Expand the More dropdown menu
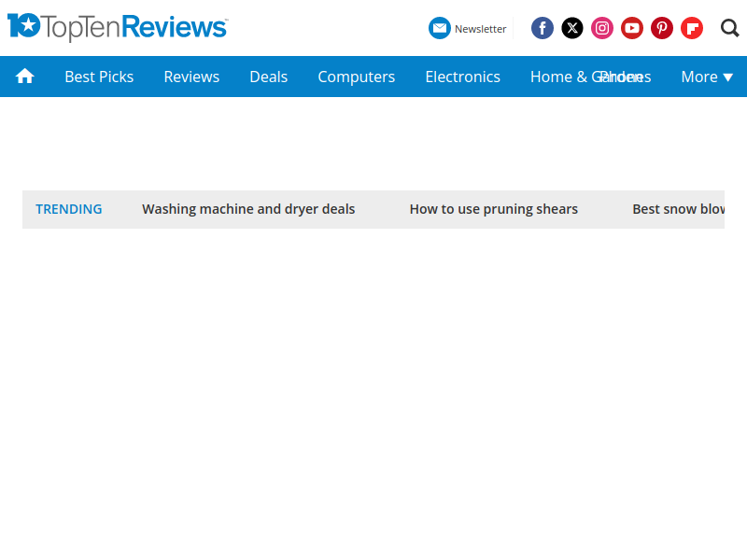 (x=707, y=77)
